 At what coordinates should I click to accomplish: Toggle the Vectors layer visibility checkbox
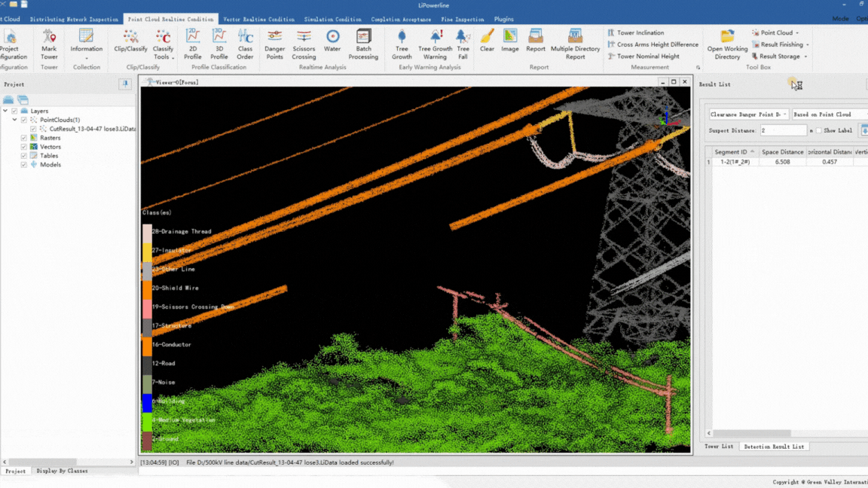[24, 147]
